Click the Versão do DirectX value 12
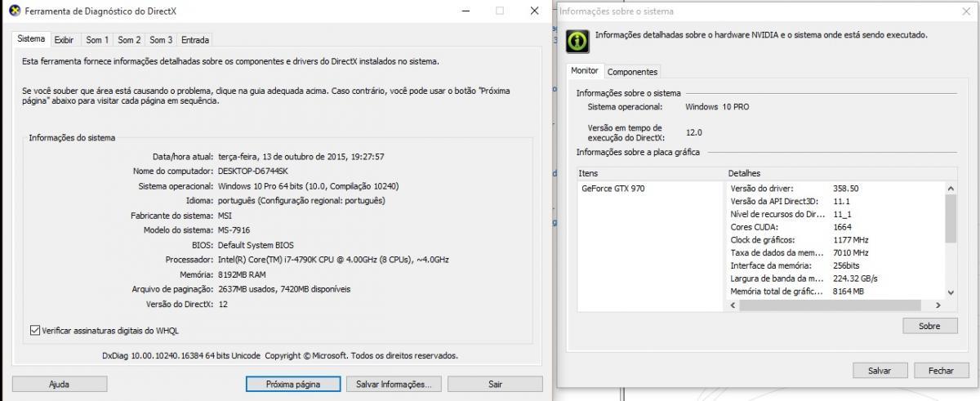This screenshot has width=980, height=401. point(223,304)
